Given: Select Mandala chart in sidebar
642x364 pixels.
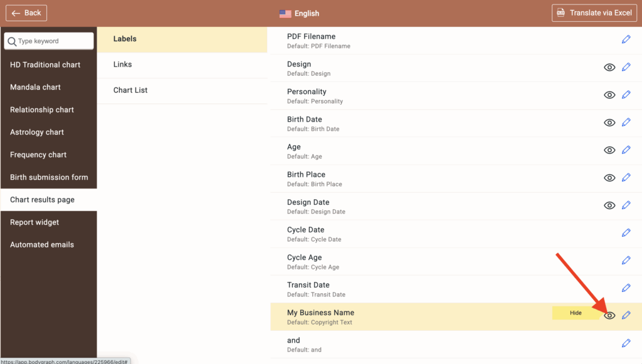Looking at the screenshot, I should tap(36, 87).
